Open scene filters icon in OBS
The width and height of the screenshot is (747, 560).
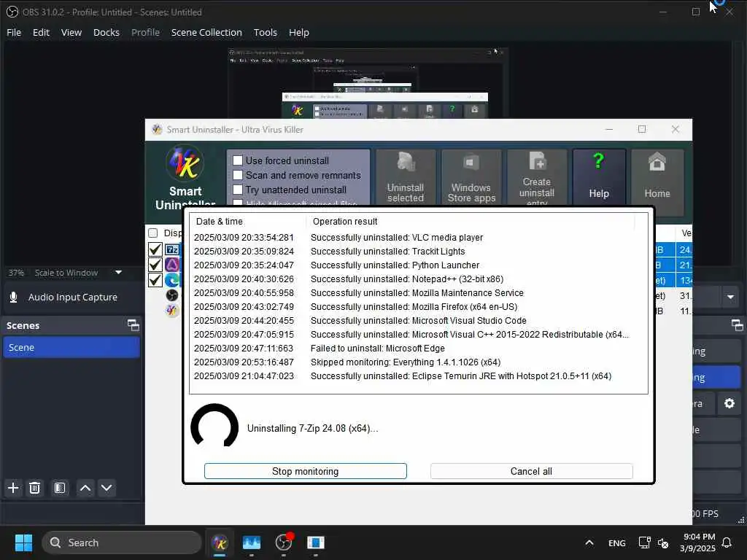pyautogui.click(x=60, y=488)
